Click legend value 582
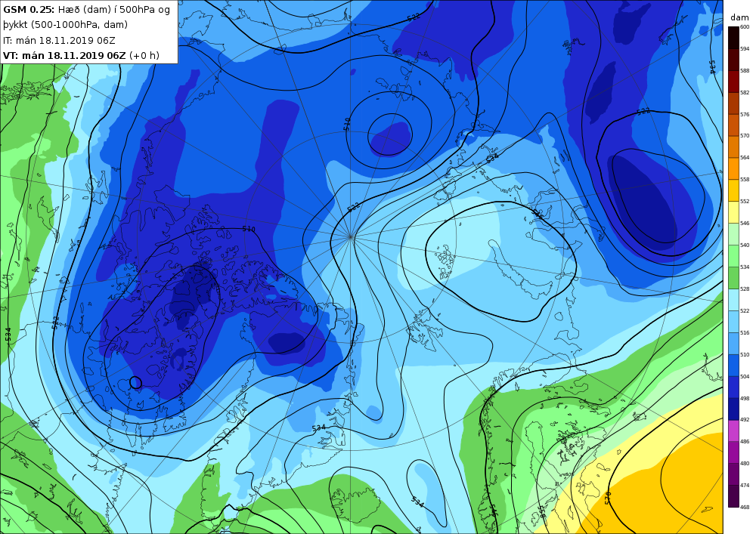Screen dimensions: 756x534 tap(745, 92)
